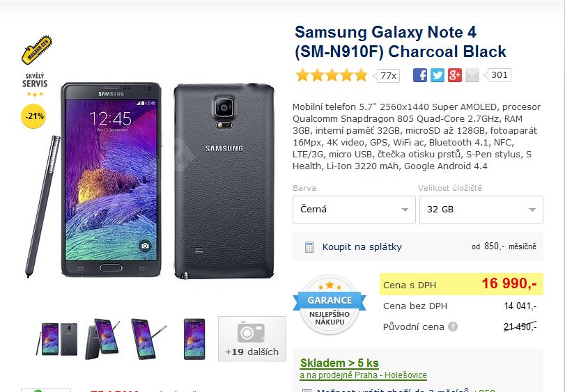Open the Barva color dropdown
This screenshot has width=565, height=392.
[x=355, y=210]
